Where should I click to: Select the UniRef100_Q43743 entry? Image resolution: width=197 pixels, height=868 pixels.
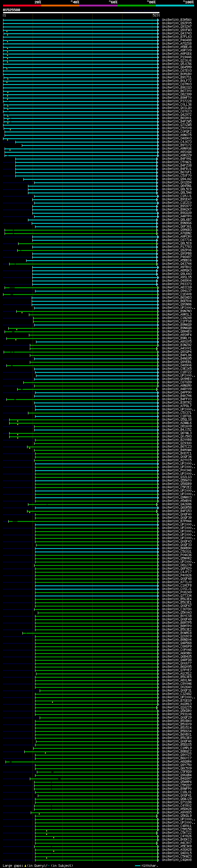(176, 33)
